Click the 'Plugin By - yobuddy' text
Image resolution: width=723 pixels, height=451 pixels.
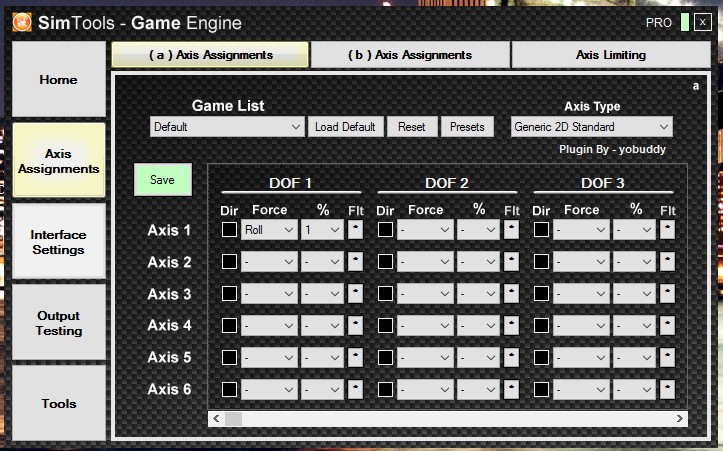click(x=612, y=149)
